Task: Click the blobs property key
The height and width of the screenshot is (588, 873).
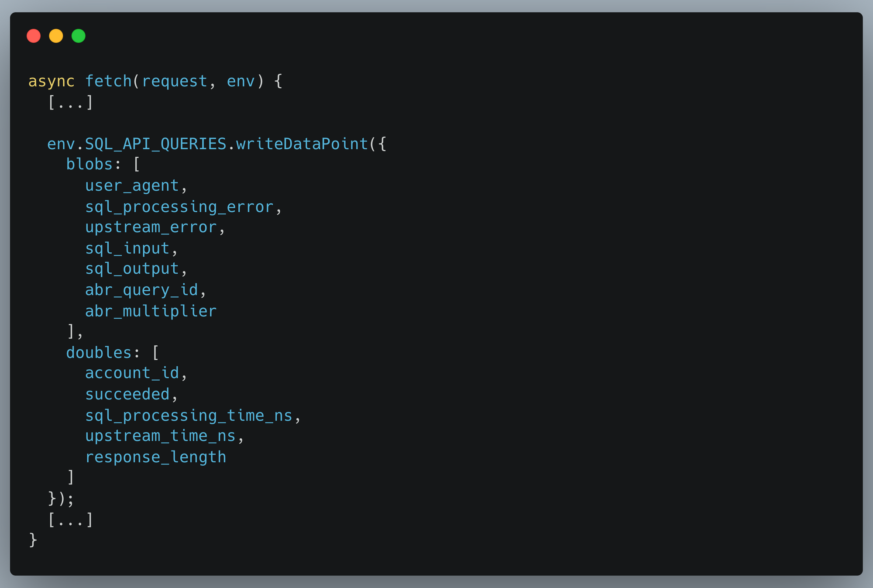Action: 89,165
